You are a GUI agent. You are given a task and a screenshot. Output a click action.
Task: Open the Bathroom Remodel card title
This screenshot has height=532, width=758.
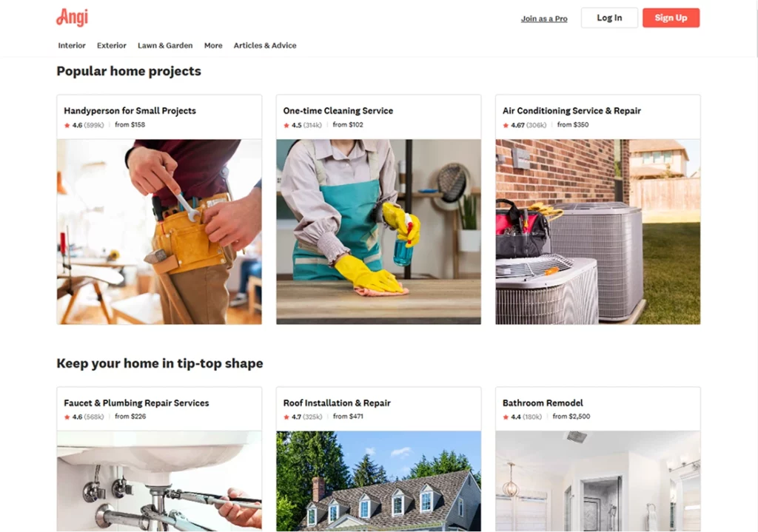point(543,403)
